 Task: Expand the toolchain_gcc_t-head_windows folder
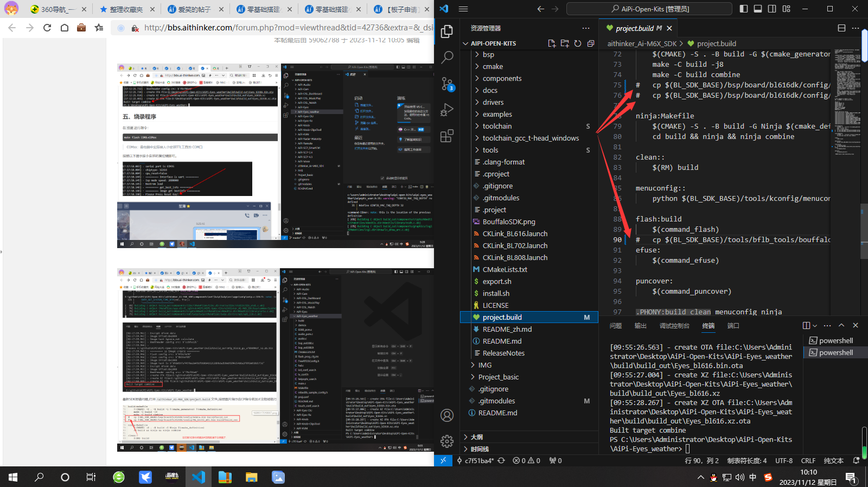[529, 138]
